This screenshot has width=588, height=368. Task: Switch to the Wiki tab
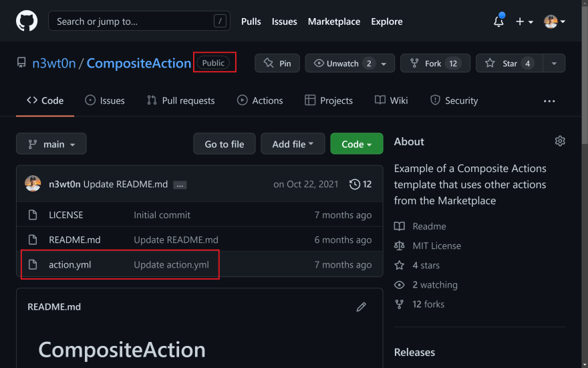[391, 100]
